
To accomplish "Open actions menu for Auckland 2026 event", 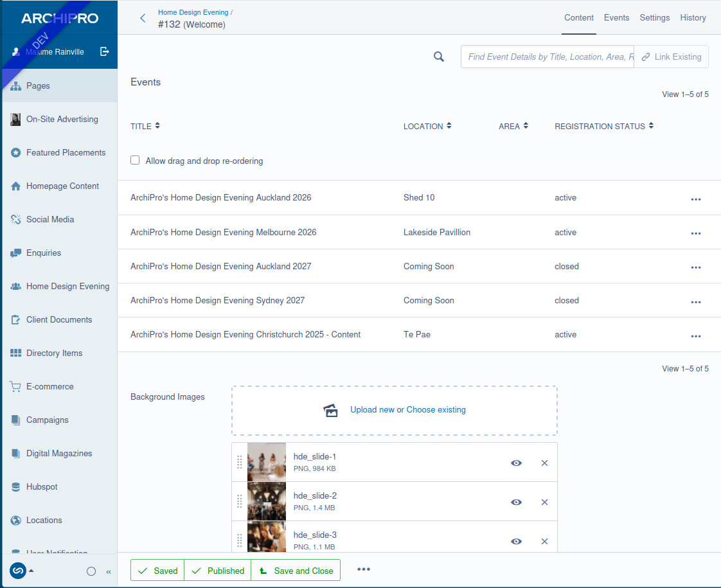I will pos(695,199).
